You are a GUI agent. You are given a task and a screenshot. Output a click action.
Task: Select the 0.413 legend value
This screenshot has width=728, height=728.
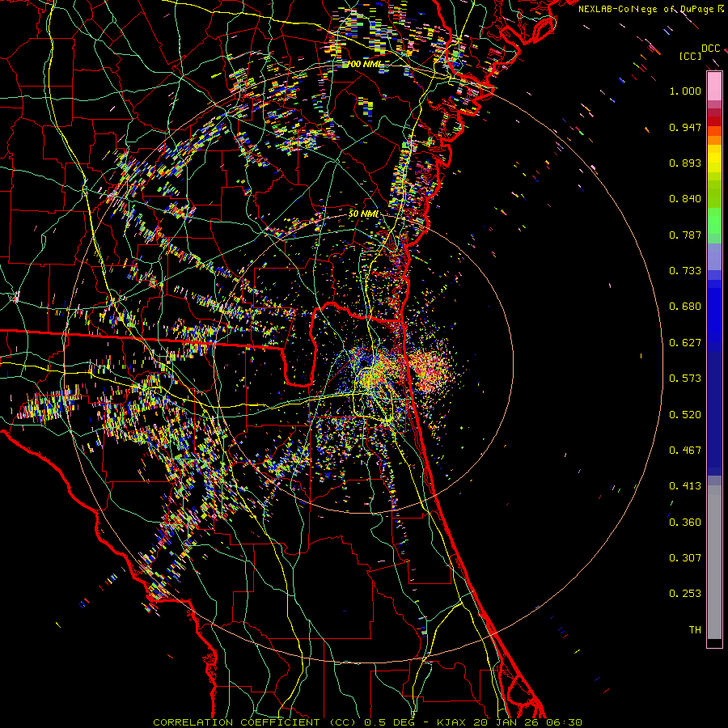coord(685,486)
